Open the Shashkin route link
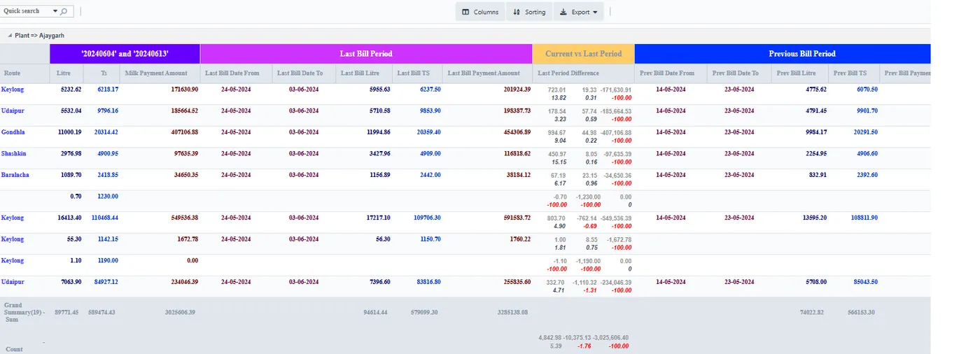This screenshot has width=980, height=354. click(x=13, y=153)
